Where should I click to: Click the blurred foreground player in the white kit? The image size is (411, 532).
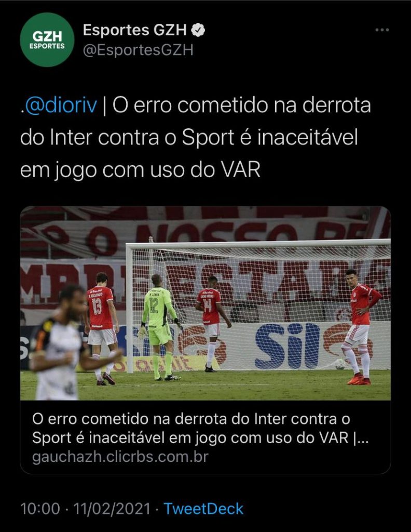(x=64, y=343)
